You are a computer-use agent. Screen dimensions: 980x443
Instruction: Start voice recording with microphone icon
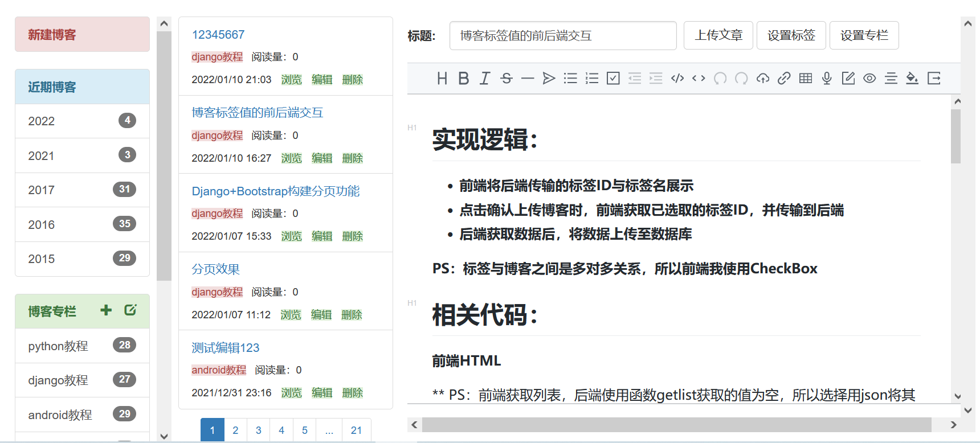pos(827,79)
